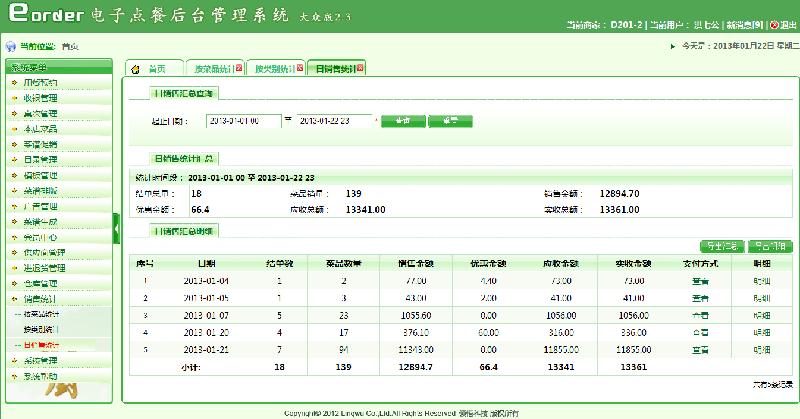Click the red exit icon beside 退出
Viewport: 800px width, 419px height.
tap(774, 24)
